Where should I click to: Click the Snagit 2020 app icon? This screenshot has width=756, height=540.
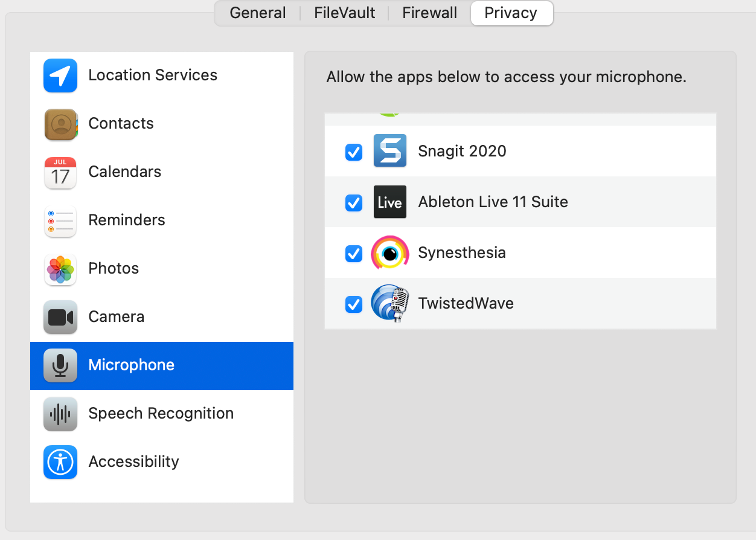pos(389,151)
